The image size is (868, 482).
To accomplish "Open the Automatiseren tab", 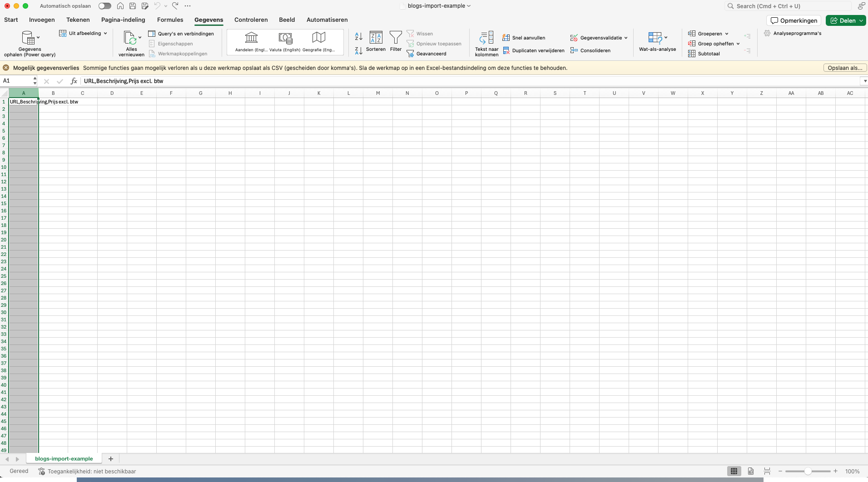I will 327,20.
